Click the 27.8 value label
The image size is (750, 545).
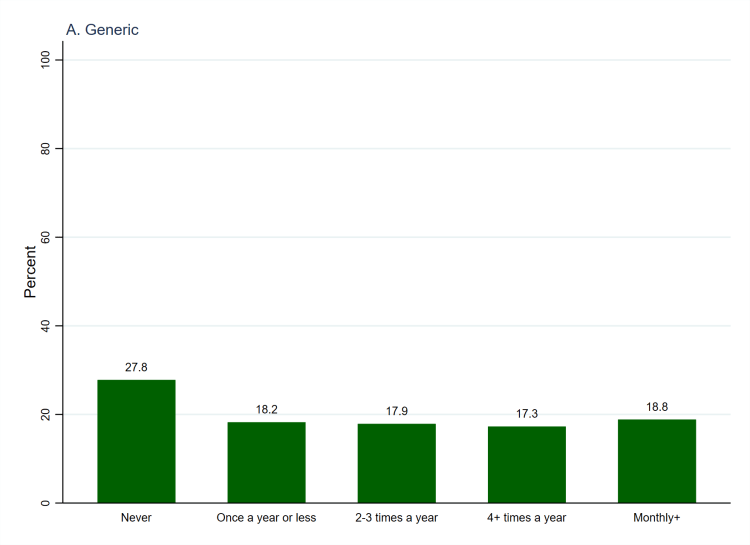pos(136,367)
